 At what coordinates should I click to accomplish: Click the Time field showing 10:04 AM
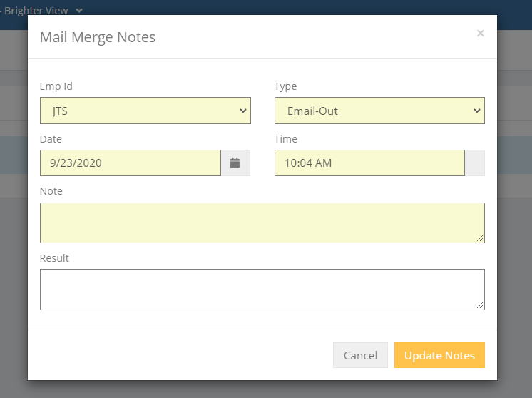pyautogui.click(x=369, y=163)
